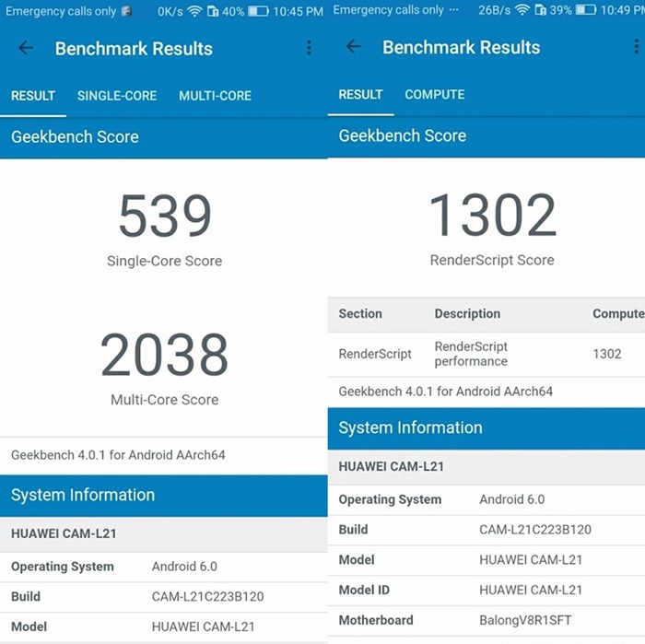
Task: Open overflow menu in right screen header
Action: coord(637,47)
